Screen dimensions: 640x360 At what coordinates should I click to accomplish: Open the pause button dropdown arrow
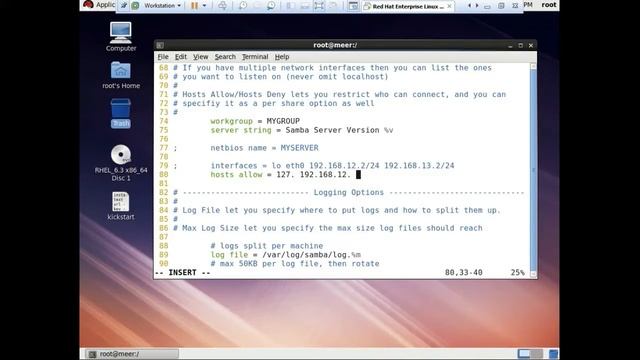pyautogui.click(x=204, y=6)
